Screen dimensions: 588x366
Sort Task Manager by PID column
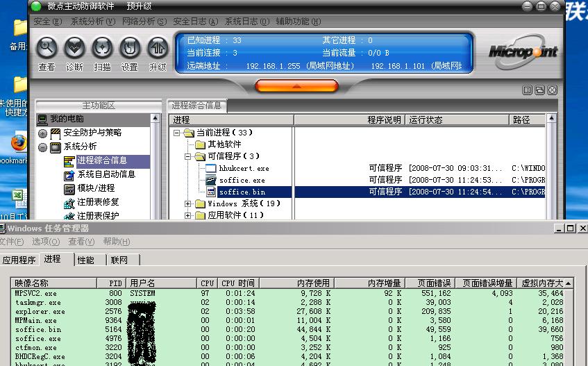tap(111, 283)
